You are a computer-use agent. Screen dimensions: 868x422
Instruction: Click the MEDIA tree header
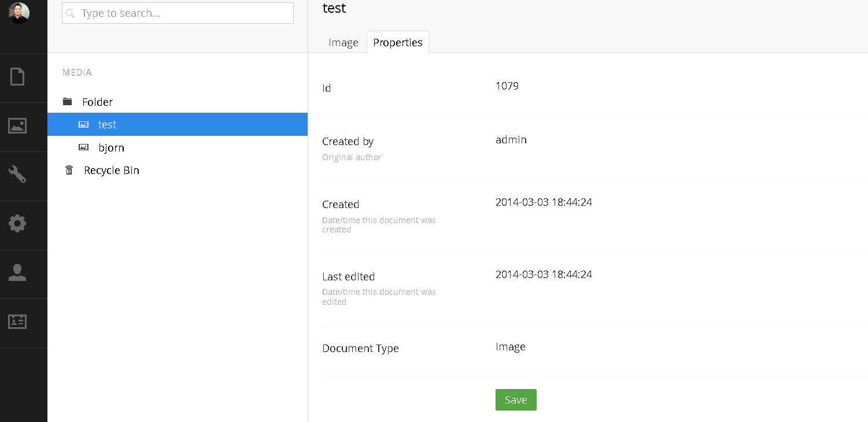77,73
